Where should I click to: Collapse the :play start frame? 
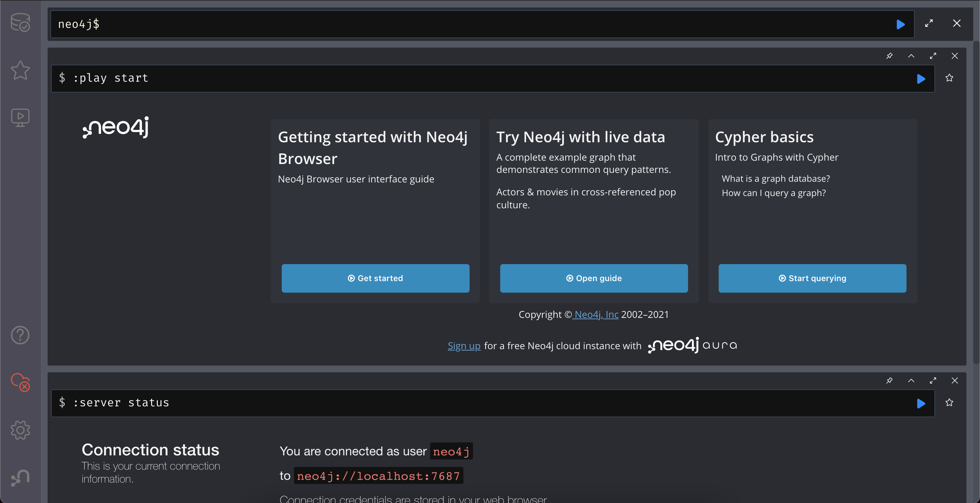pos(911,56)
